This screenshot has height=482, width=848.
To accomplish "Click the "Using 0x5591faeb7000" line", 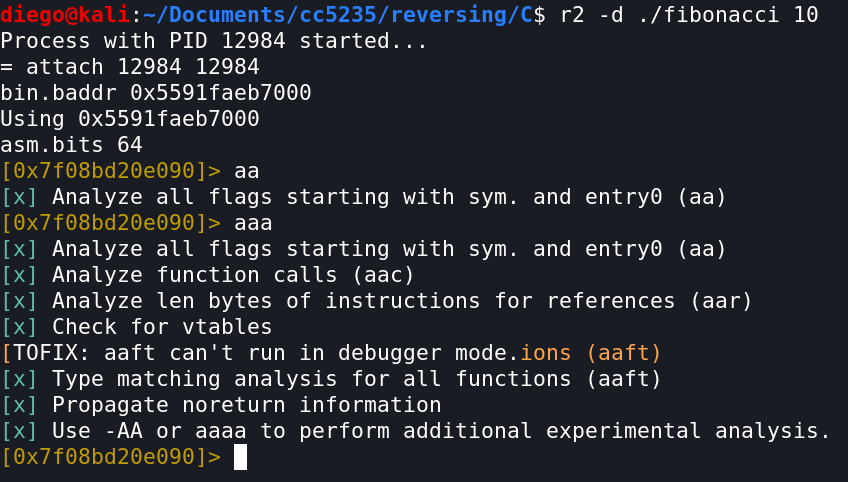I will point(130,120).
